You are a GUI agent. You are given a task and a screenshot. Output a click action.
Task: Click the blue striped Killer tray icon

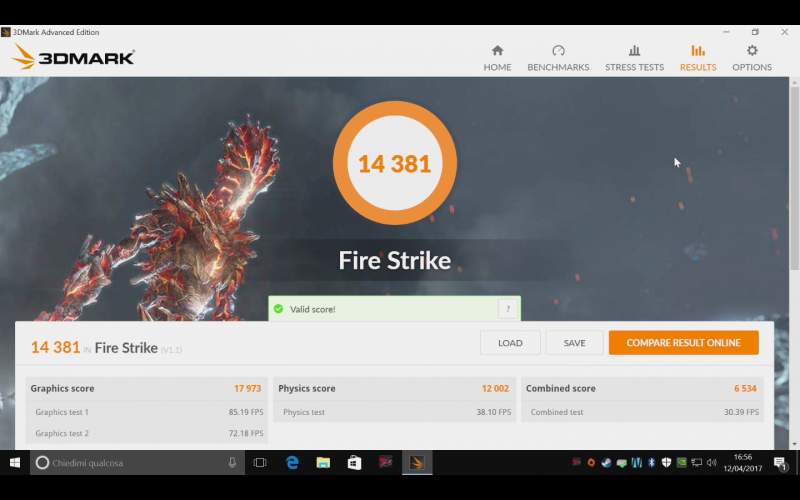636,463
